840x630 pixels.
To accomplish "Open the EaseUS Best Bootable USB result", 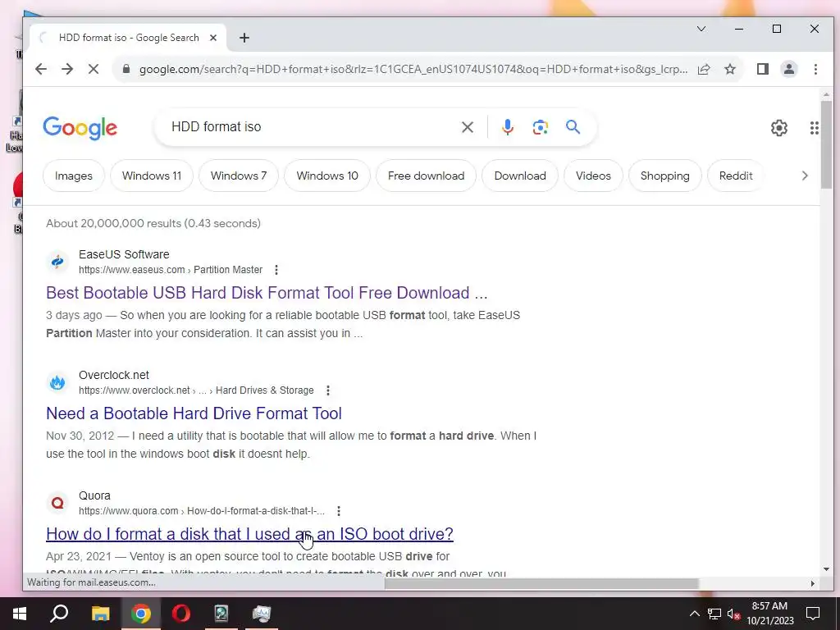I will pyautogui.click(x=267, y=293).
